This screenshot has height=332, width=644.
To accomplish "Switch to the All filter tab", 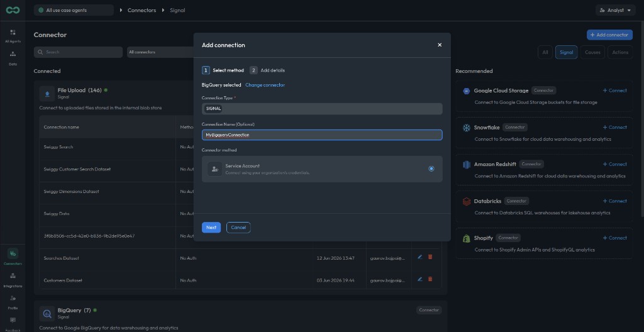I will coord(545,52).
